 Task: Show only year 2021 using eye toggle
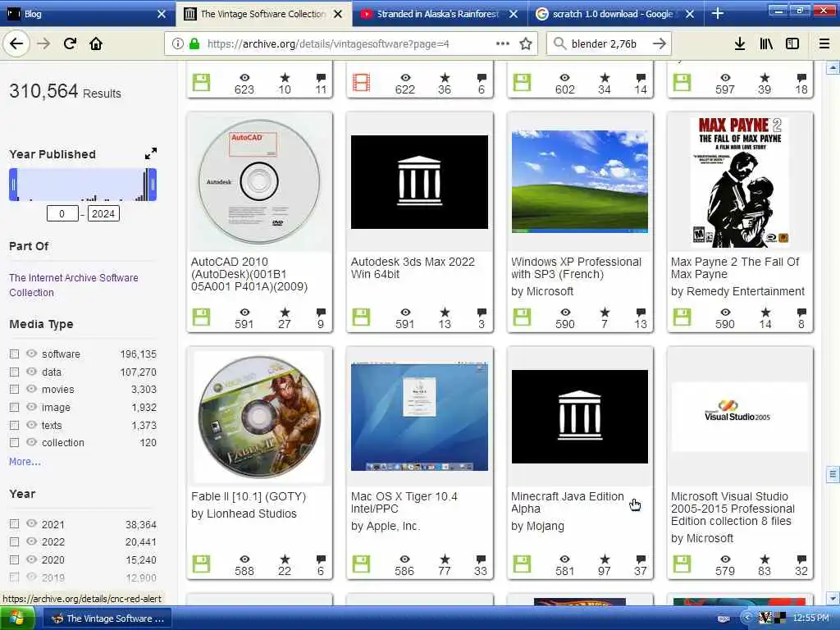click(x=32, y=523)
